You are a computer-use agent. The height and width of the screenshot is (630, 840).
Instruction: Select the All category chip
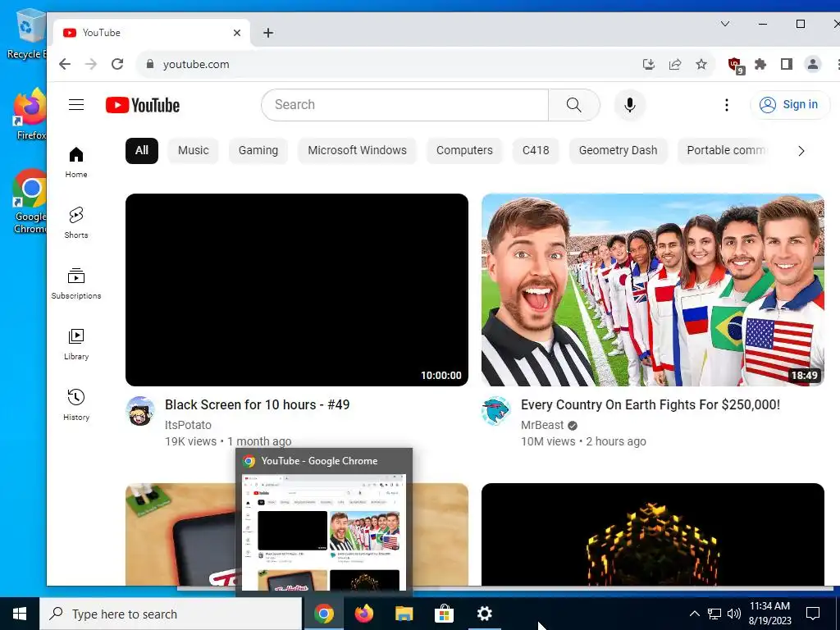click(x=141, y=151)
